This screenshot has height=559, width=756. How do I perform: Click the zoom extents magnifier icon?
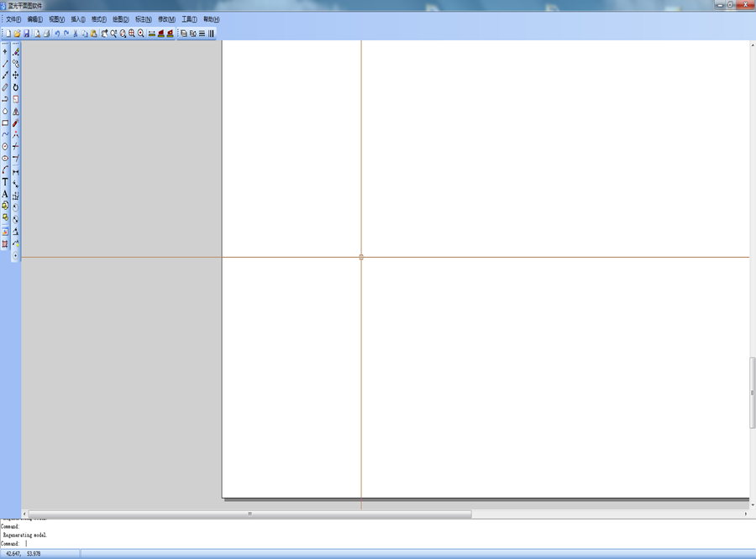(141, 34)
